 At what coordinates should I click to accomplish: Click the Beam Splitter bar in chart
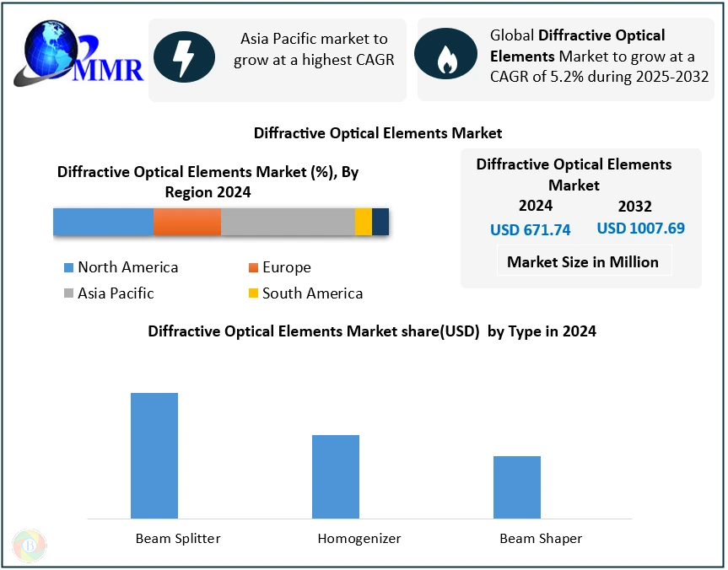coord(154,455)
